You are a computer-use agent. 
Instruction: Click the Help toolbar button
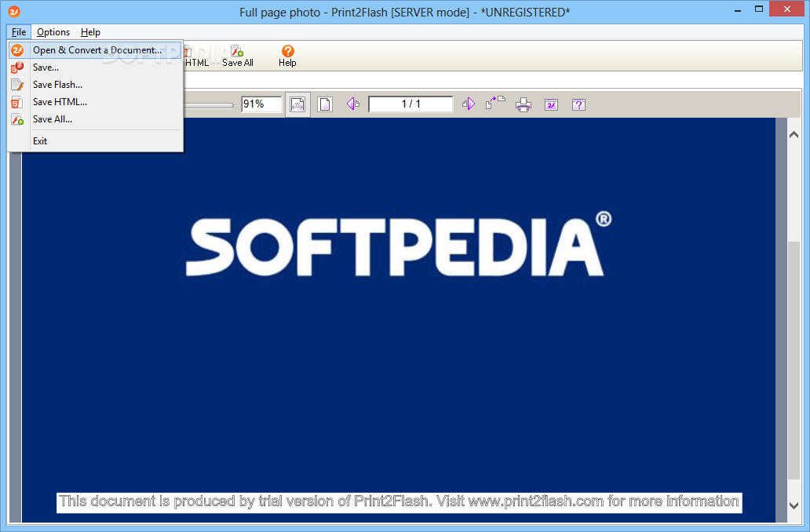click(x=288, y=56)
